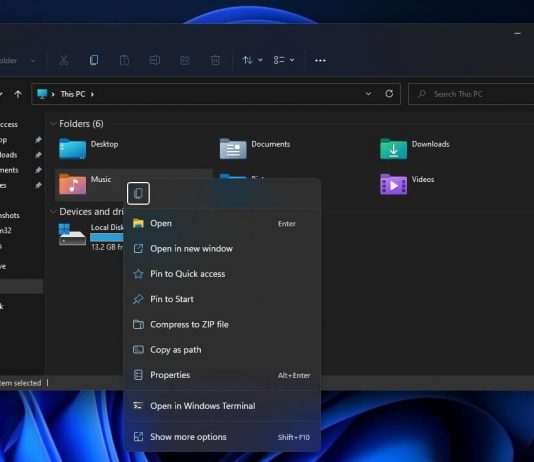Choose Copy as path
The image size is (534, 462).
222,350
